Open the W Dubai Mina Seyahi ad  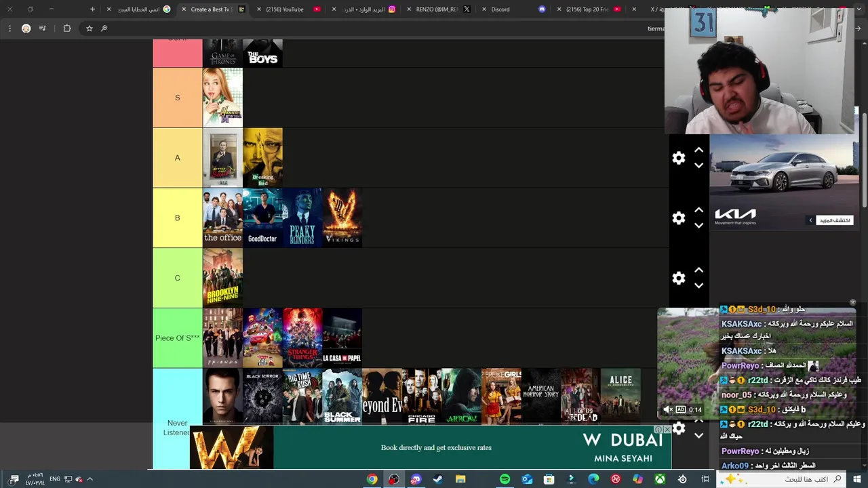[431, 447]
